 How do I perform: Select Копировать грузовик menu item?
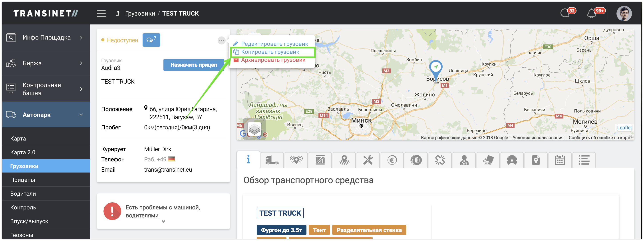tap(270, 52)
